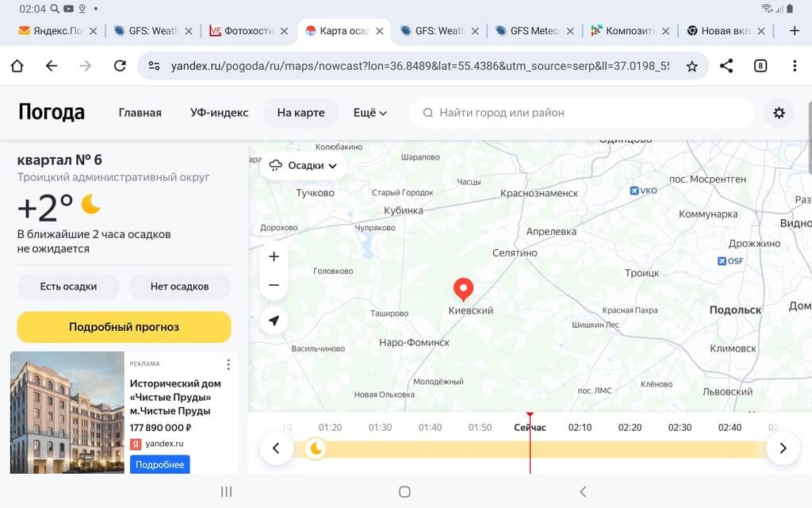The width and height of the screenshot is (812, 508).
Task: Share the page via share icon
Action: tap(726, 66)
